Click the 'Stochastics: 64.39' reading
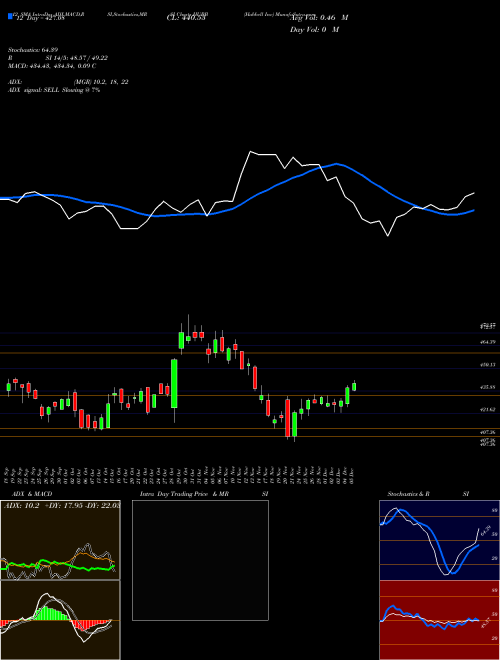500x660 pixels. (x=33, y=50)
